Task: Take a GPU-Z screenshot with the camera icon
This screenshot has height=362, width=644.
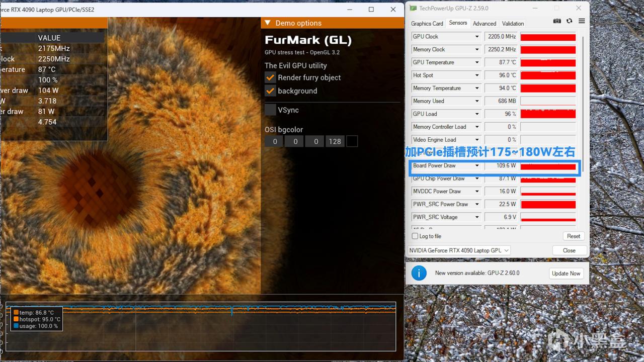Action: (x=557, y=21)
